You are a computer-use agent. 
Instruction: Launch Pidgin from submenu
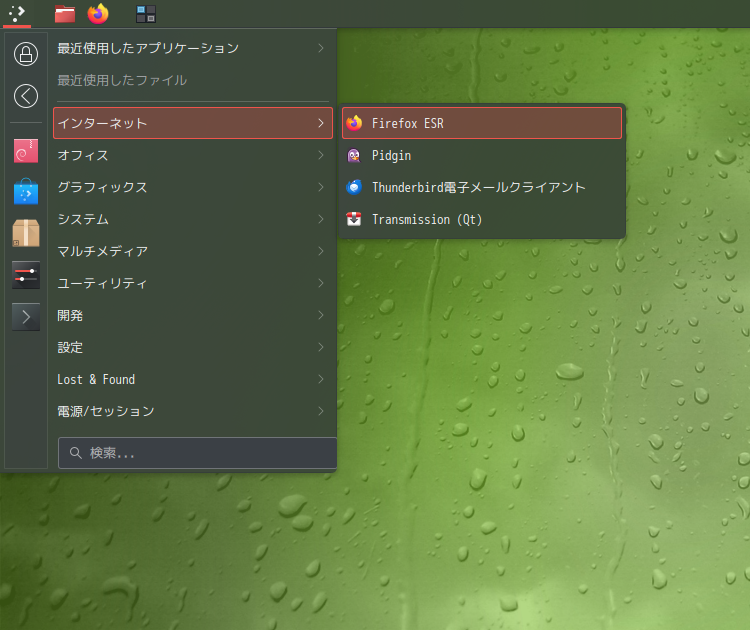coord(482,155)
